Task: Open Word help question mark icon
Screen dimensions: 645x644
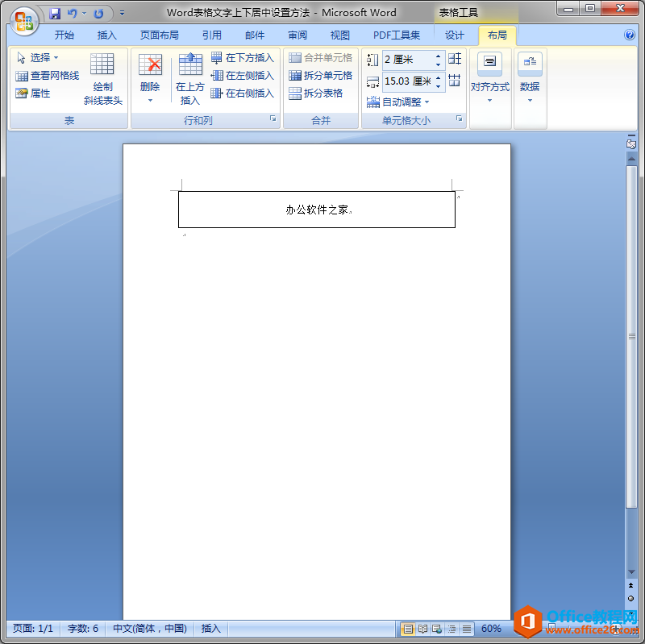Action: 630,35
